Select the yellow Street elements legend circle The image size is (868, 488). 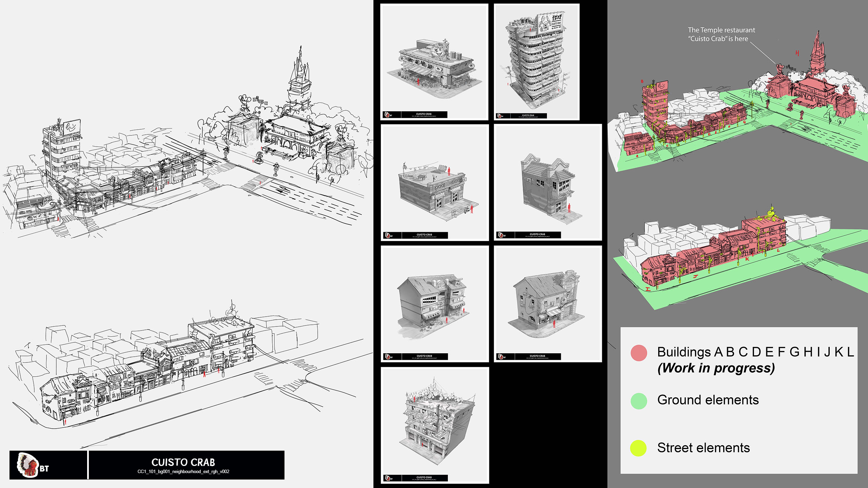(638, 448)
